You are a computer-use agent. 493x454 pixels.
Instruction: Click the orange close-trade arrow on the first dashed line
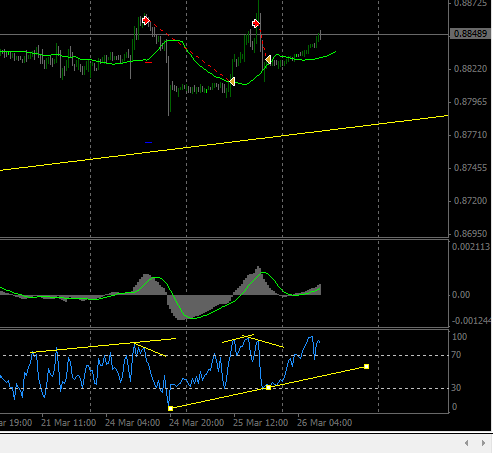[x=232, y=81]
